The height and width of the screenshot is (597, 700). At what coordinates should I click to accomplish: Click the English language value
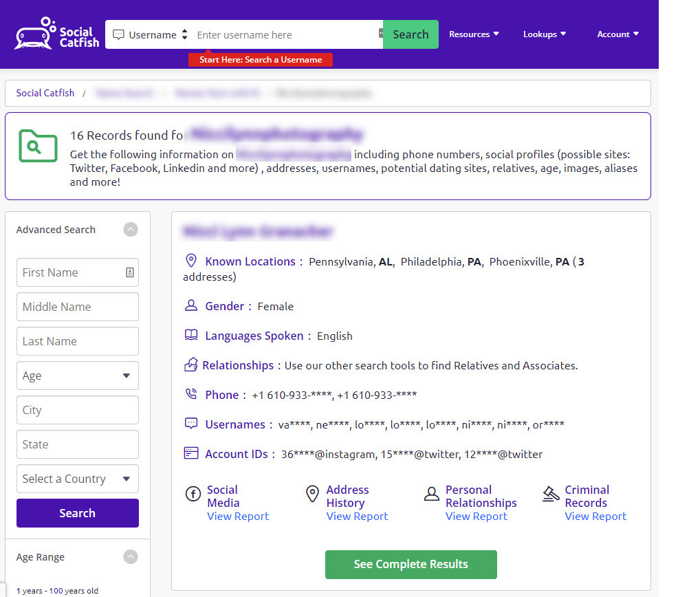coord(334,336)
